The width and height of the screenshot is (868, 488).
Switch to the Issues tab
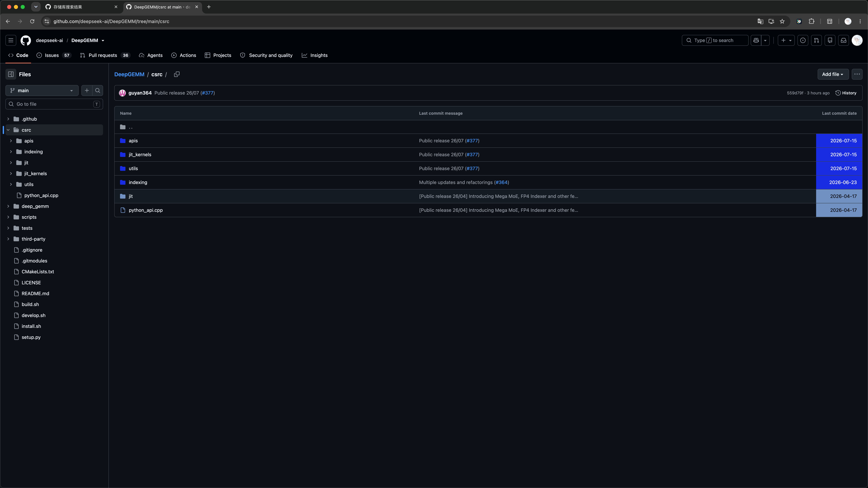pyautogui.click(x=54, y=55)
